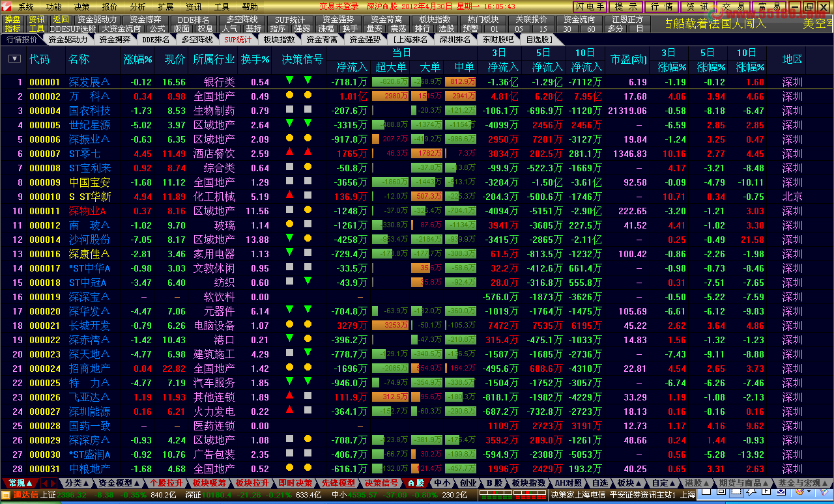Click green down-arrow signal in 沙河股份 row

(x=290, y=238)
